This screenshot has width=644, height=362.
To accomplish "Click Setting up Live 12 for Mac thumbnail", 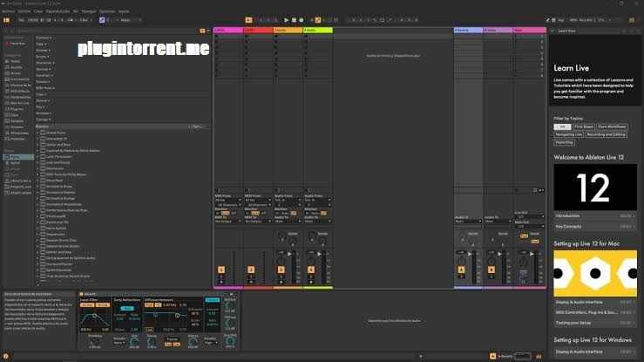I will pos(595,273).
